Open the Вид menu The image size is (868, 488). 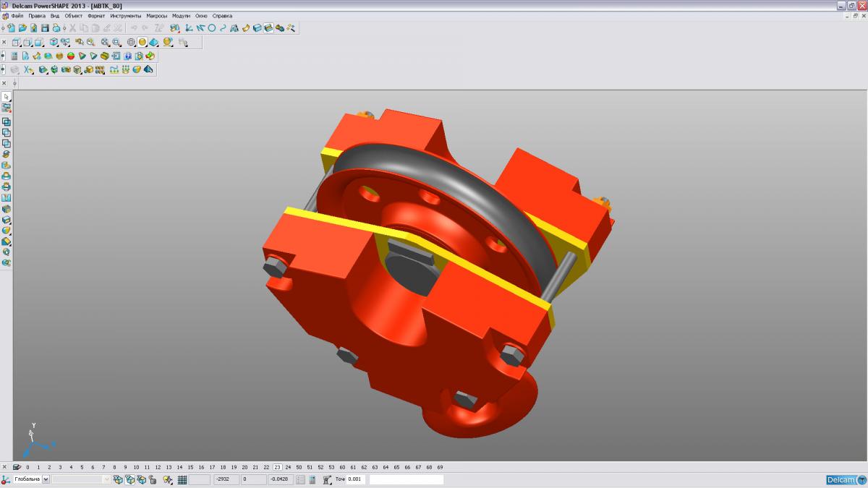tap(55, 15)
